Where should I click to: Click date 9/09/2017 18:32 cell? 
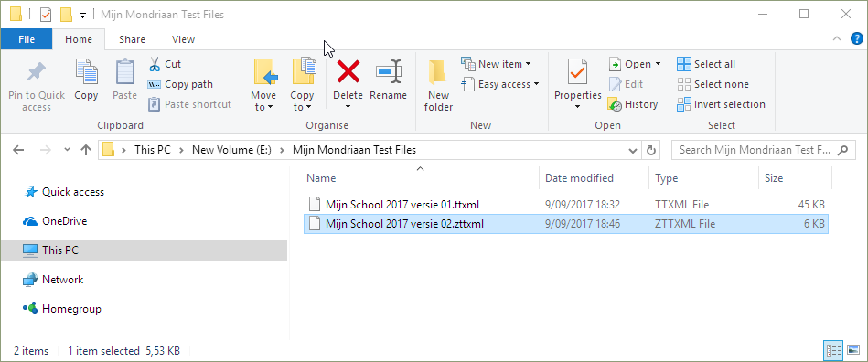click(582, 205)
